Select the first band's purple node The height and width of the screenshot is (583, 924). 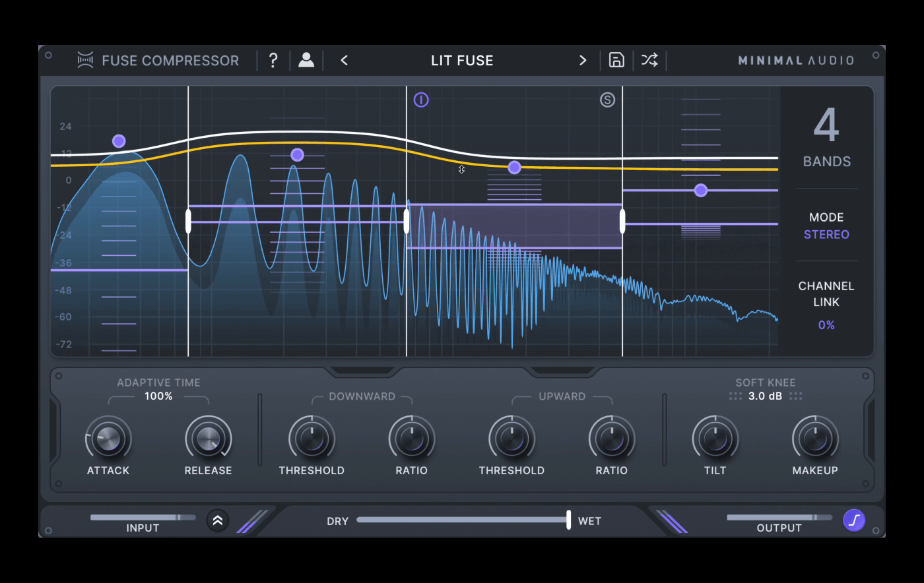pyautogui.click(x=119, y=141)
